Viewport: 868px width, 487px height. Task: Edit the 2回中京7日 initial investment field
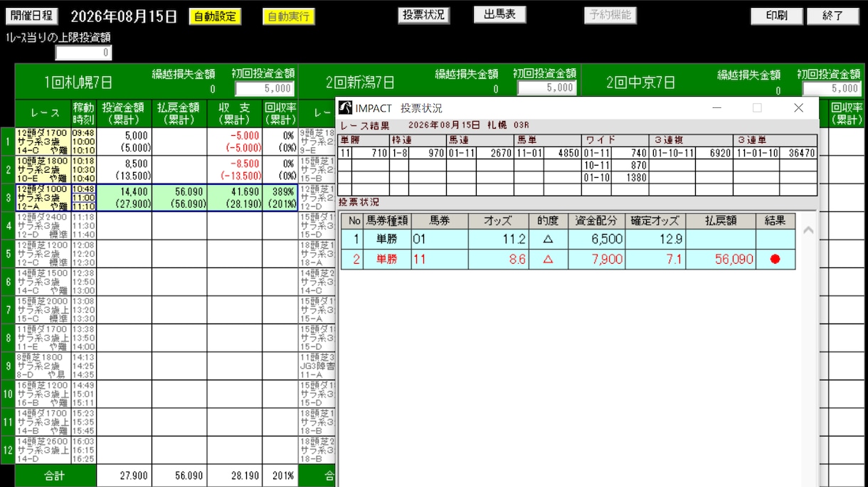(x=832, y=88)
